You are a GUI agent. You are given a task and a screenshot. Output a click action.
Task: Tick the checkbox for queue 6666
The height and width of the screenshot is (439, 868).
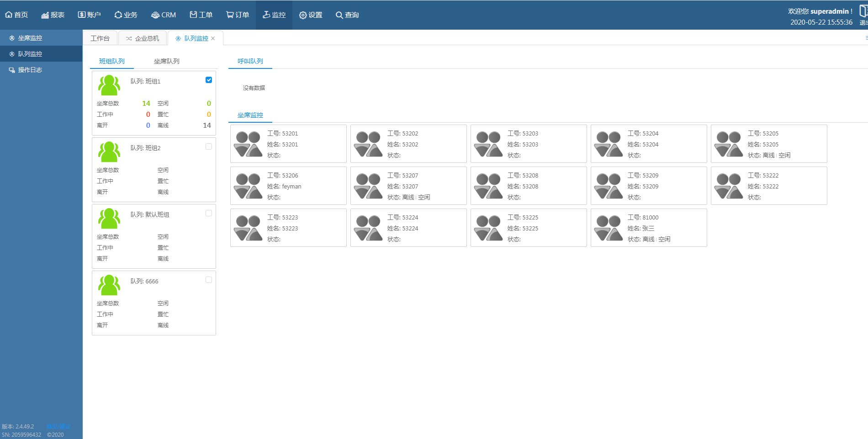[209, 280]
